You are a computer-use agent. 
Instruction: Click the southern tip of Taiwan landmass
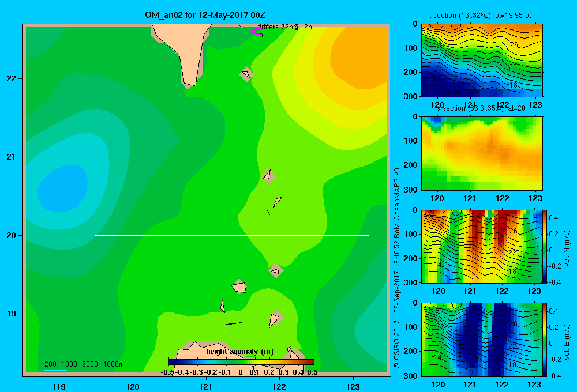[x=189, y=85]
